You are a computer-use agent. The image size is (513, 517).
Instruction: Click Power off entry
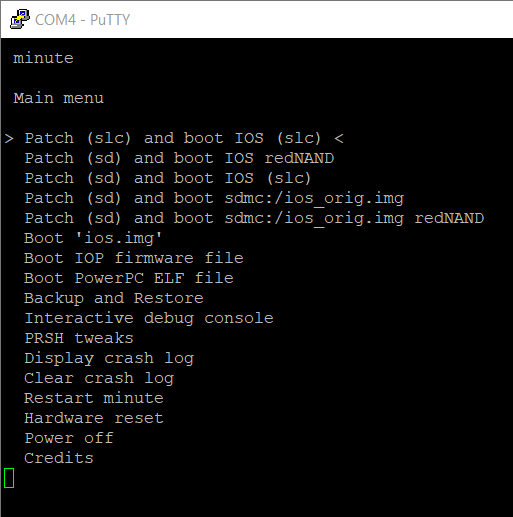click(x=69, y=438)
